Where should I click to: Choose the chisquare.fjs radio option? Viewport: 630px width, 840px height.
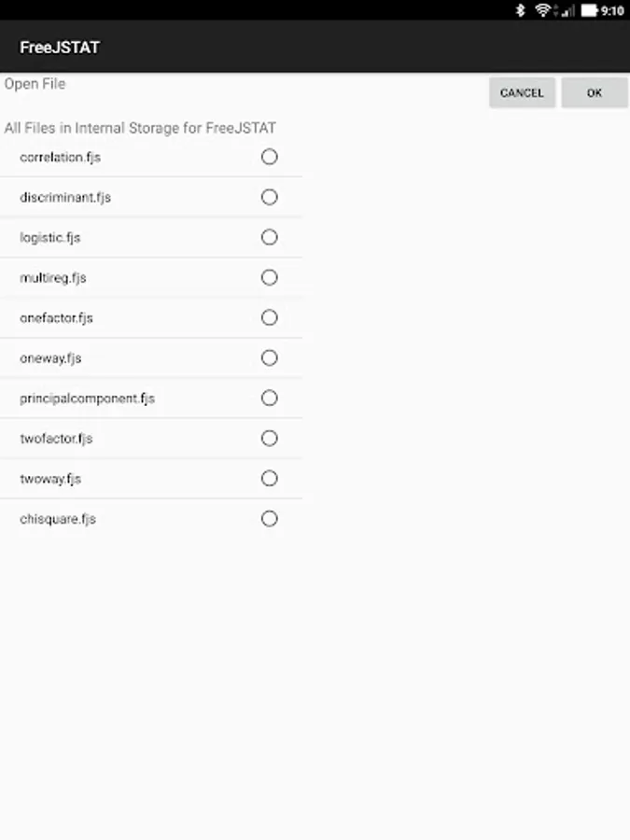(x=269, y=518)
